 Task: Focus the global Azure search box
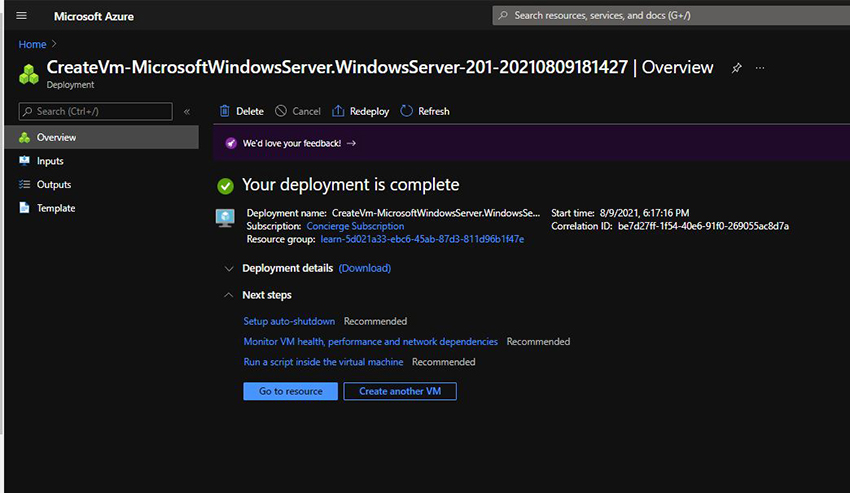point(670,16)
